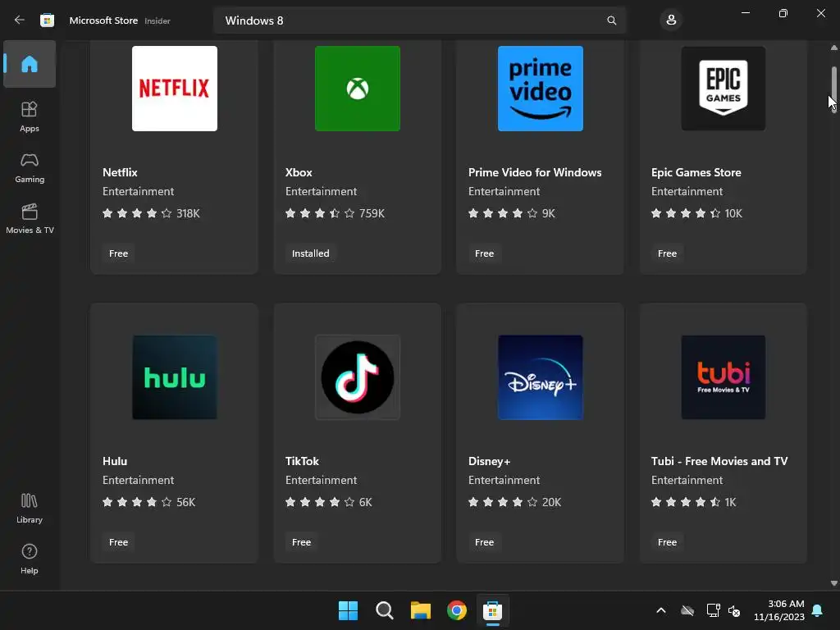Click the Disney+ 20K star rating
Viewport: 840px width, 630px height.
[514, 502]
